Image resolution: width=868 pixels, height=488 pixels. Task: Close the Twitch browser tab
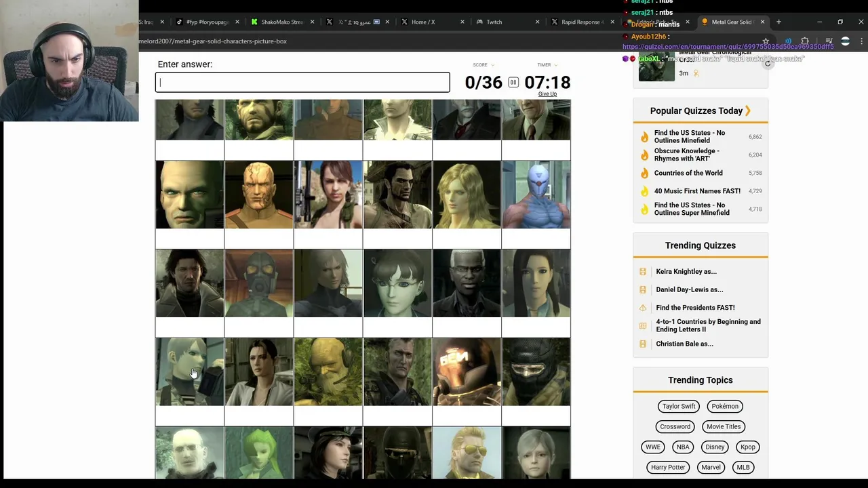pyautogui.click(x=538, y=22)
